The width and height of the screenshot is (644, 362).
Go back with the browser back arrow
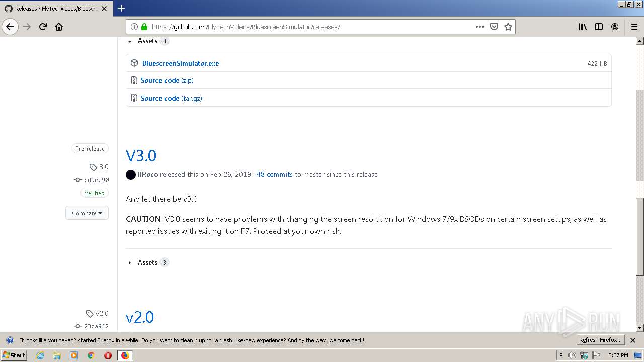click(10, 27)
